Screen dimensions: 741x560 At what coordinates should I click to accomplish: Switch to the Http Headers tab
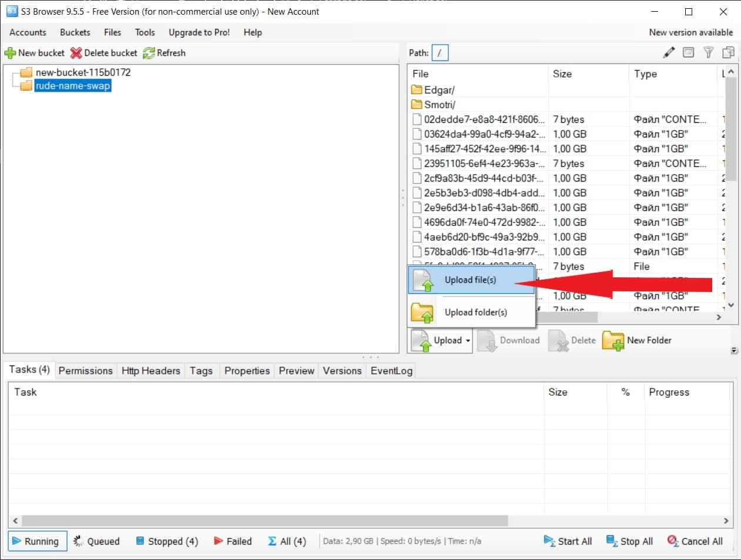click(x=150, y=371)
